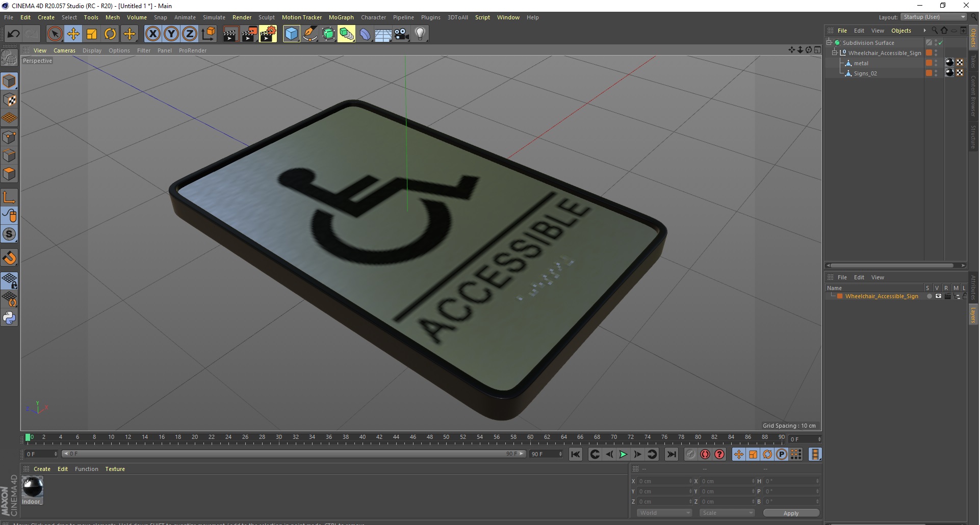Go to end of animation
The width and height of the screenshot is (980, 525).
click(x=672, y=454)
